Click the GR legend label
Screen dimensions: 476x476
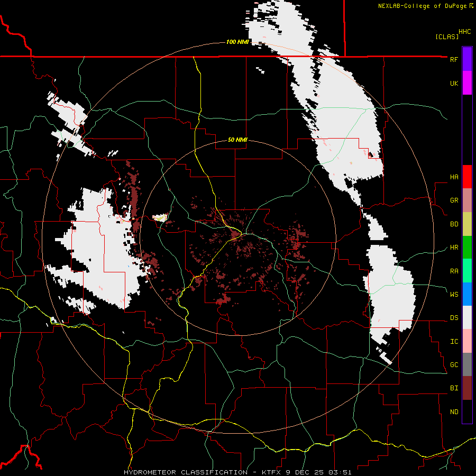click(x=454, y=200)
